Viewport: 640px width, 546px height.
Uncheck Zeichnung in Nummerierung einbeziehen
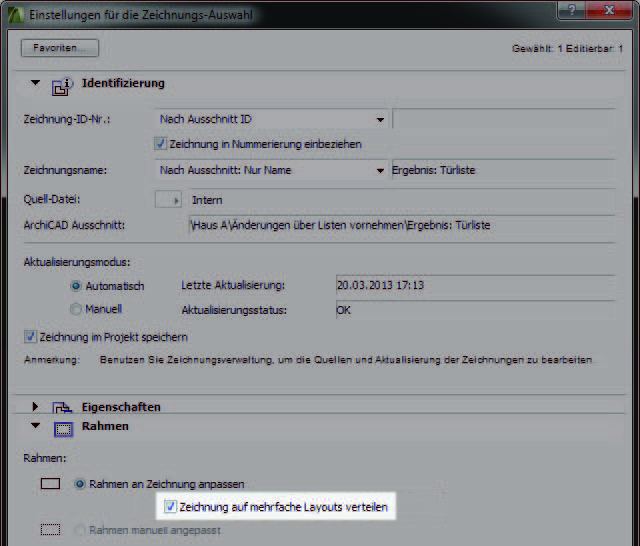(160, 144)
